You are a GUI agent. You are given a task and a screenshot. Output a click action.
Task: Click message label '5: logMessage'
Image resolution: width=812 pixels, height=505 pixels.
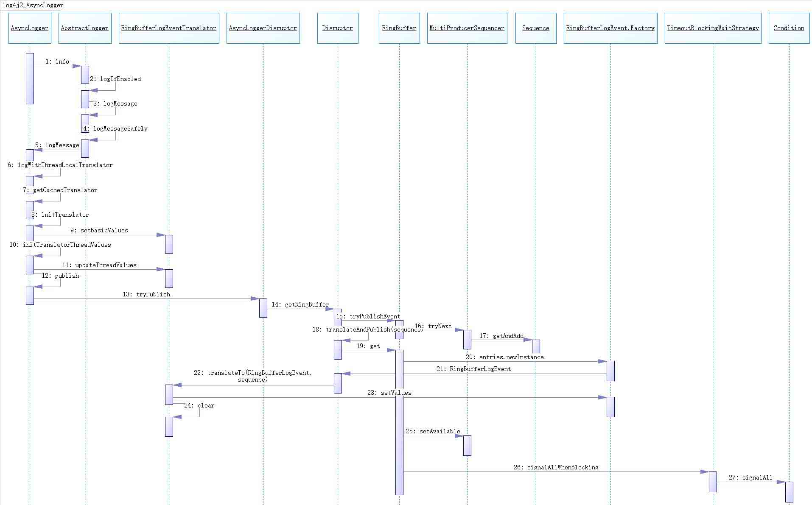point(57,145)
